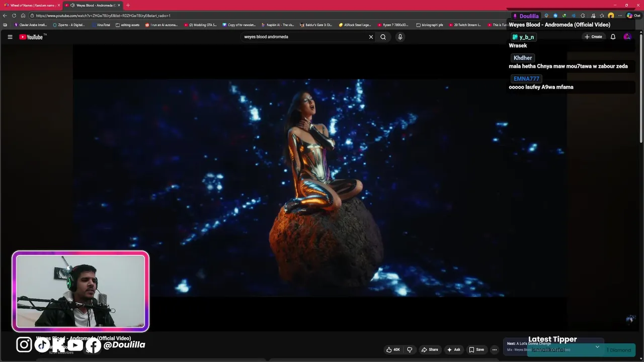Screen dimensions: 644x362
Task: Dislike the video with thumbs down
Action: (410, 349)
